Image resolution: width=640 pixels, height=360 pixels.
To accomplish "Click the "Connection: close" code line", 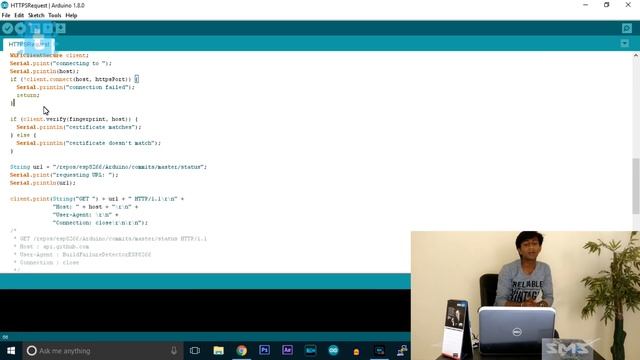I will pos(100,223).
